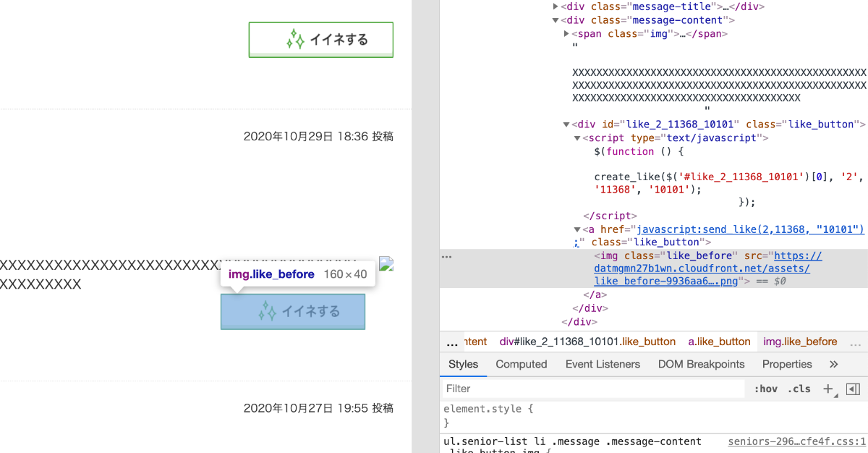868x453 pixels.
Task: Add a new style rule with plus icon
Action: coord(828,389)
